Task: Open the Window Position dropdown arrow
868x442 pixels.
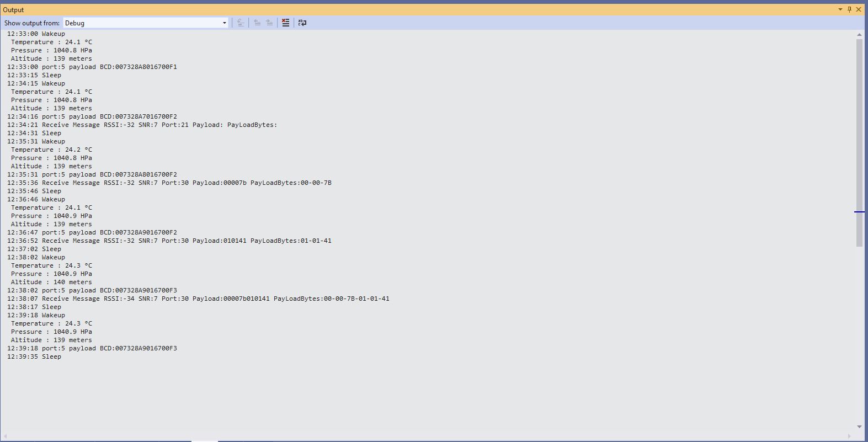Action: pos(840,9)
